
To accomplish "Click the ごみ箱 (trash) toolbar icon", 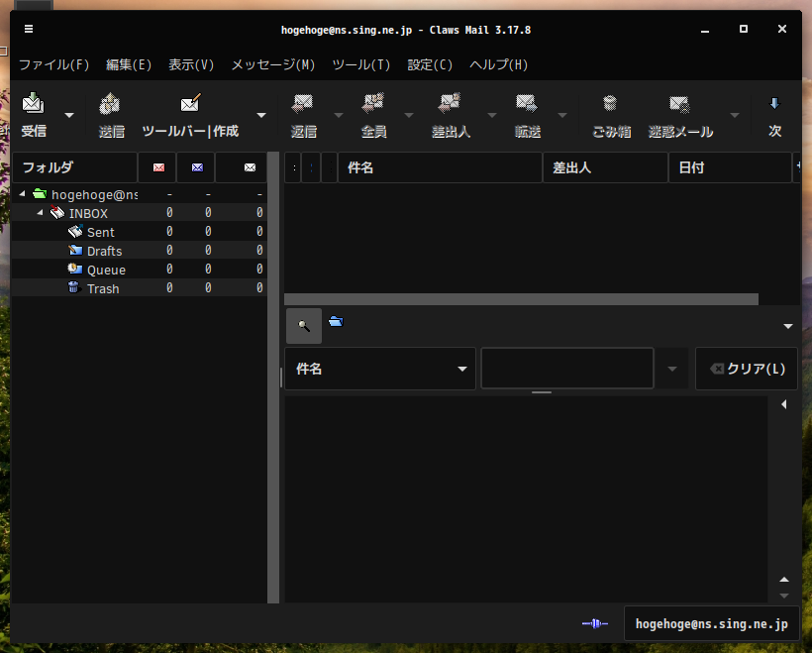I will pyautogui.click(x=611, y=103).
